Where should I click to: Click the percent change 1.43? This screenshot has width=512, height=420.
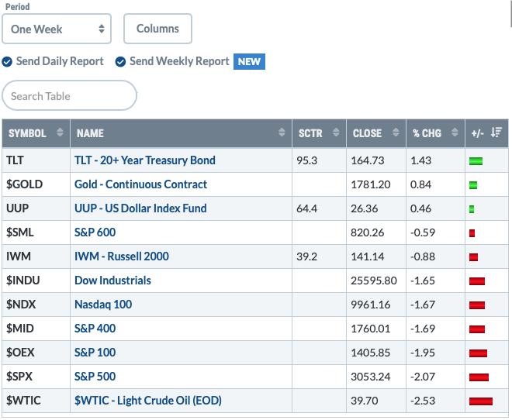point(420,160)
